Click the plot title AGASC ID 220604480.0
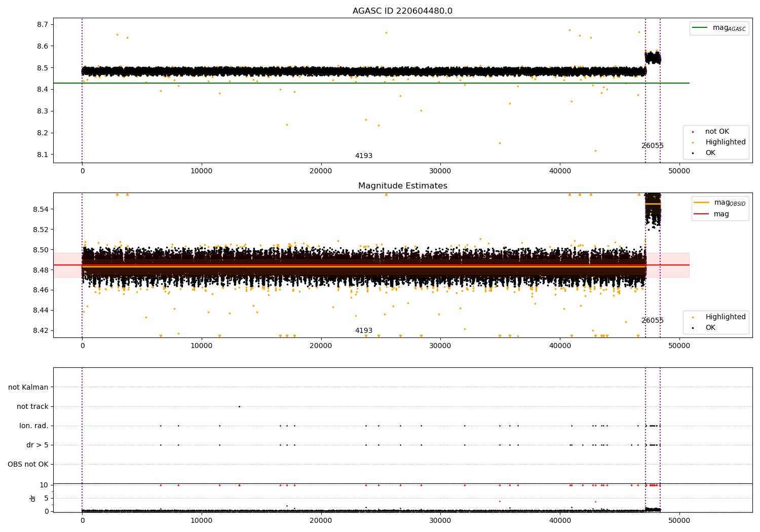Screen dimensions: 760x532 coord(402,11)
